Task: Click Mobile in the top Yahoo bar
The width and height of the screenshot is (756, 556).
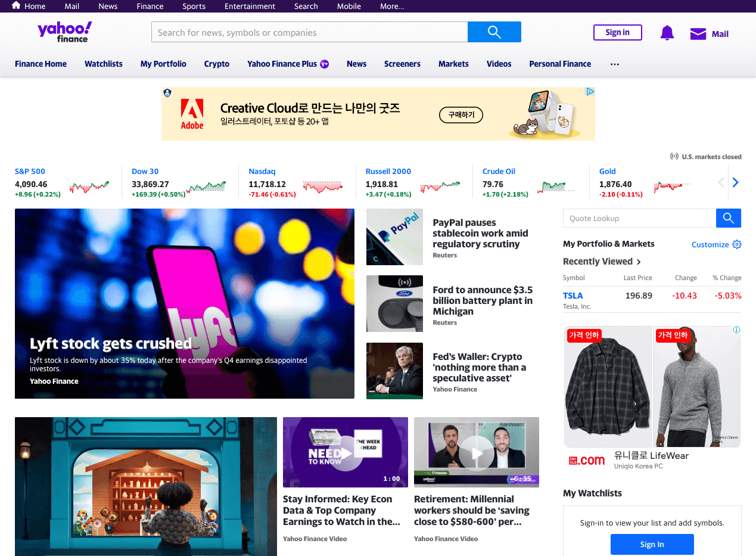Action: click(x=349, y=6)
